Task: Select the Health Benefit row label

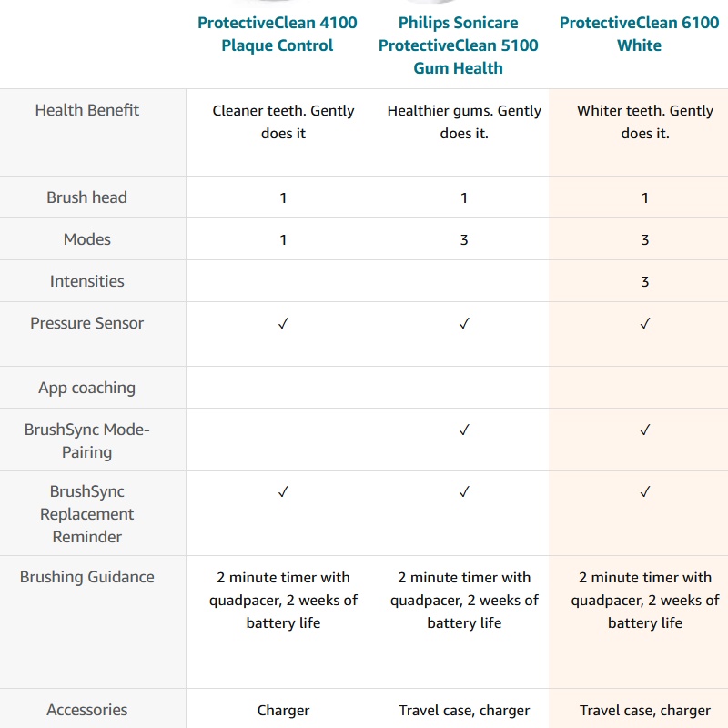Action: point(87,110)
